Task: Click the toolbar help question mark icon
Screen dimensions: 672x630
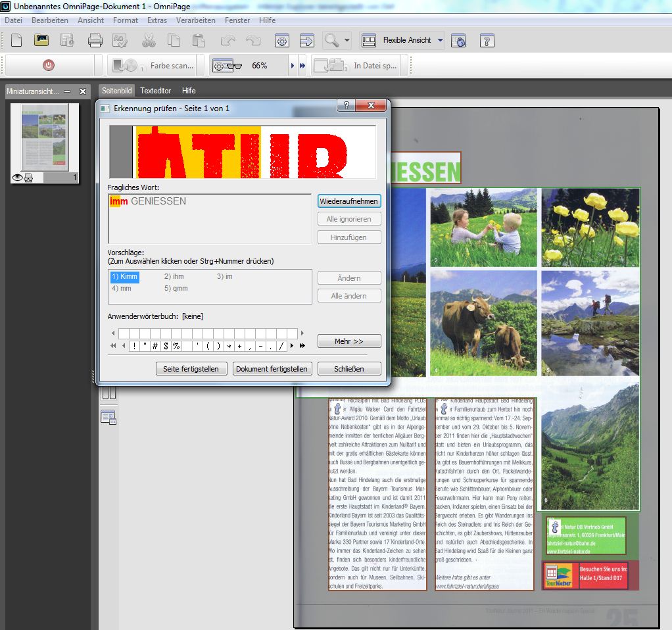Action: point(487,40)
